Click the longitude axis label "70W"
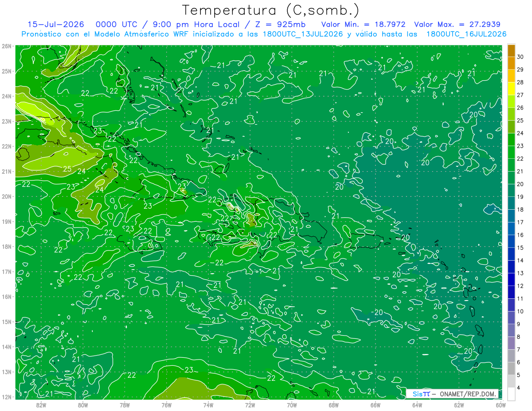 tap(292, 405)
